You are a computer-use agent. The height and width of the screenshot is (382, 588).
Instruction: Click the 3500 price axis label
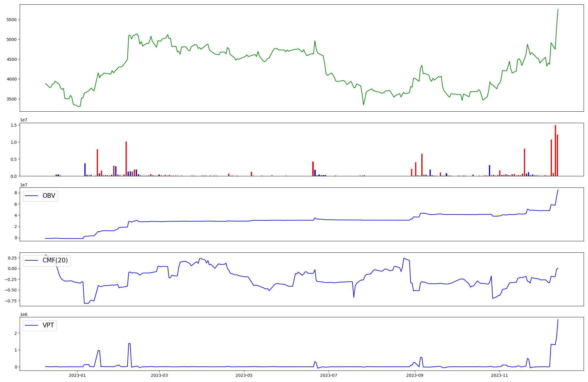pos(11,99)
